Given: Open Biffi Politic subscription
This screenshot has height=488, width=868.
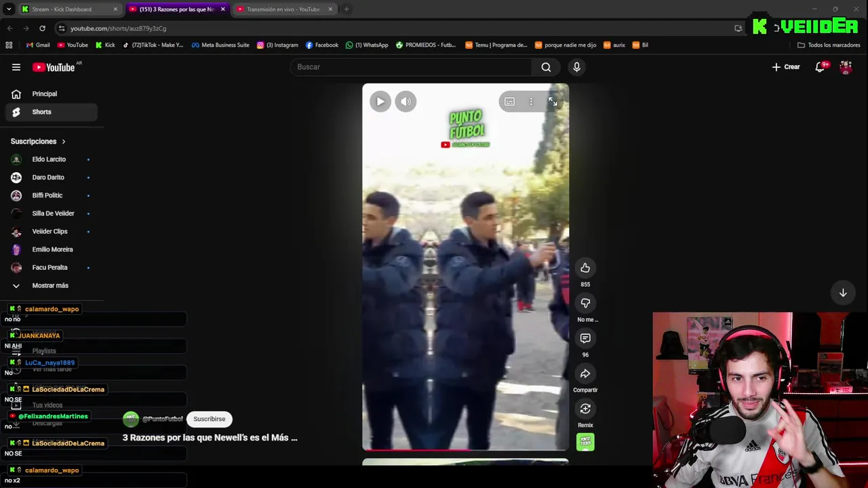Looking at the screenshot, I should (52, 195).
